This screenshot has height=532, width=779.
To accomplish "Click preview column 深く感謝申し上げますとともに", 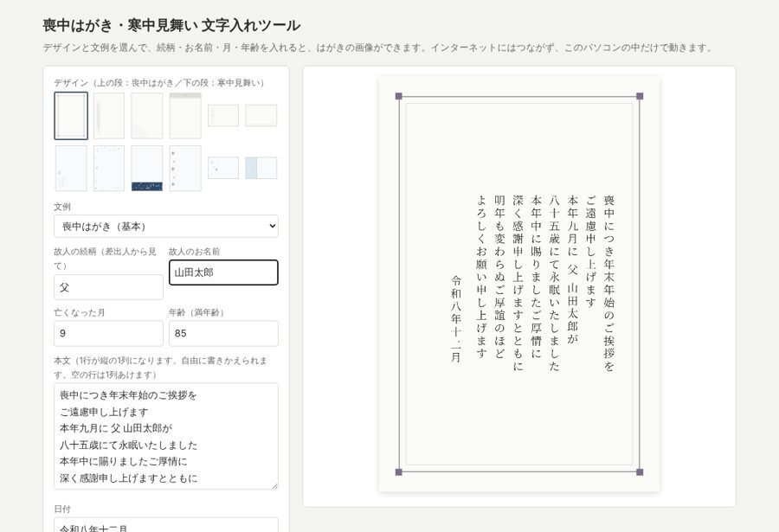I will point(518,283).
